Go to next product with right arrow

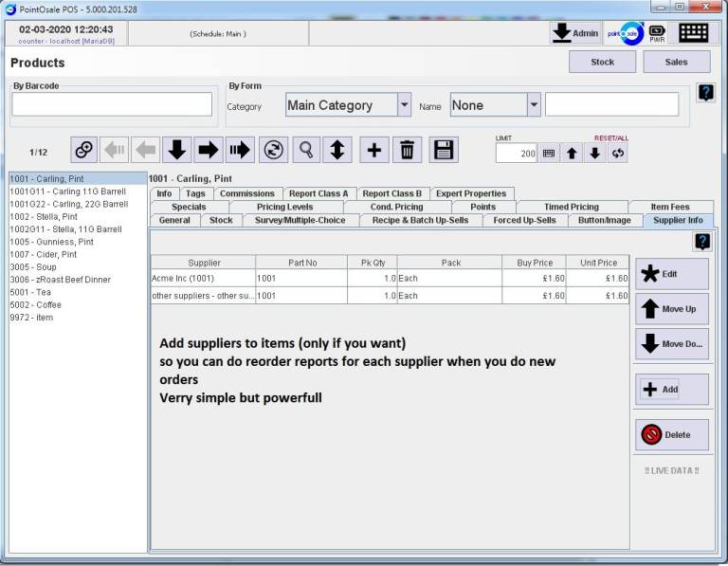point(208,150)
